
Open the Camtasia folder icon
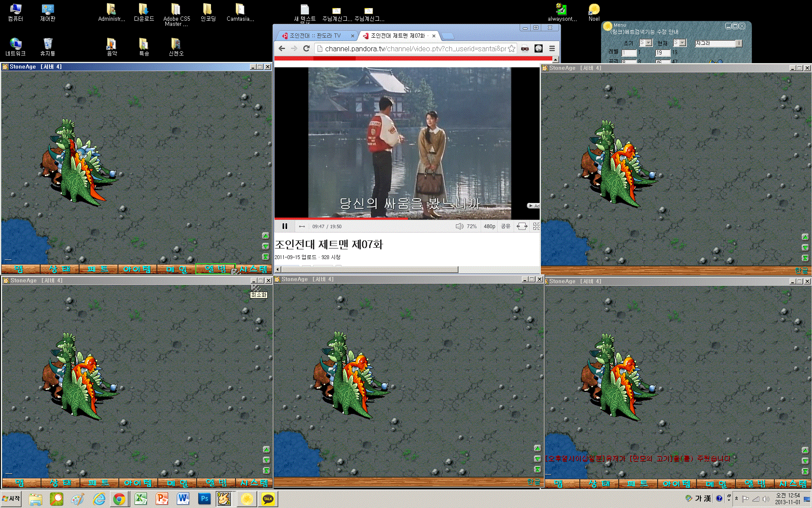pos(240,13)
